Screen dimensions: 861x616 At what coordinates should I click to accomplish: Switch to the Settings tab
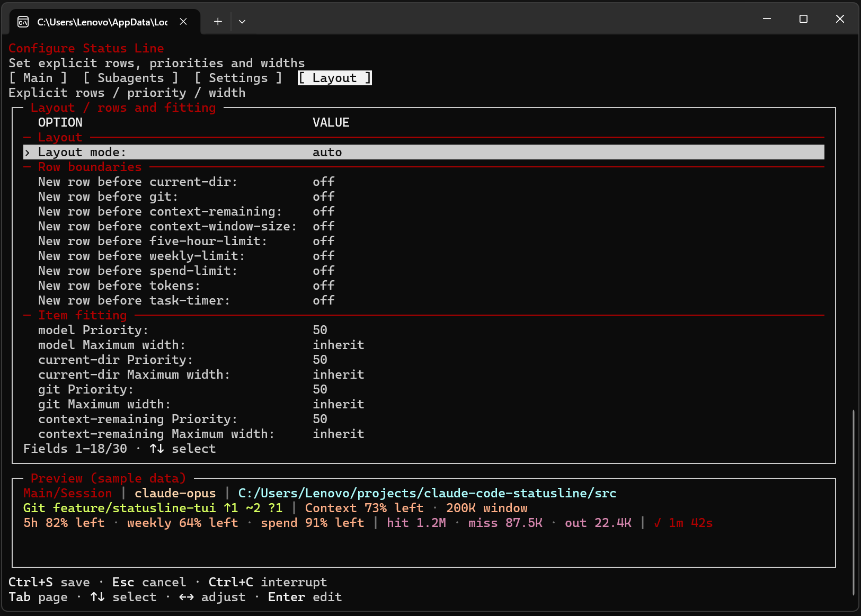click(238, 78)
